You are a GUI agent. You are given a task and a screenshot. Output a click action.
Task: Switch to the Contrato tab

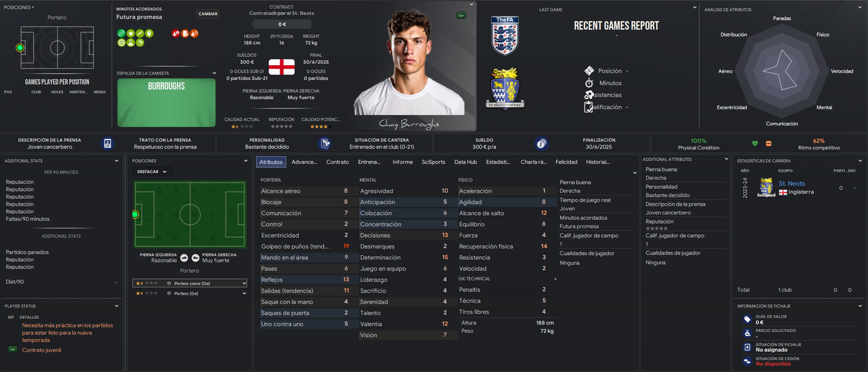point(337,162)
